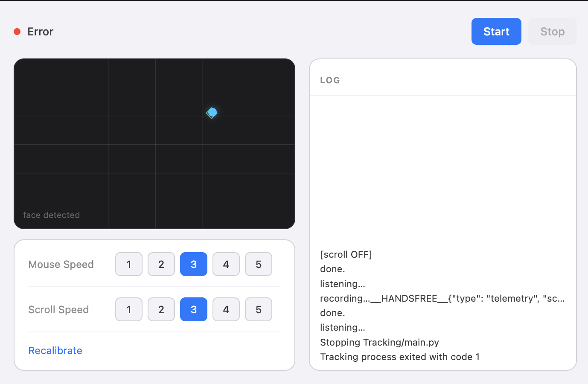Click the Mouse Speed label

tap(61, 265)
